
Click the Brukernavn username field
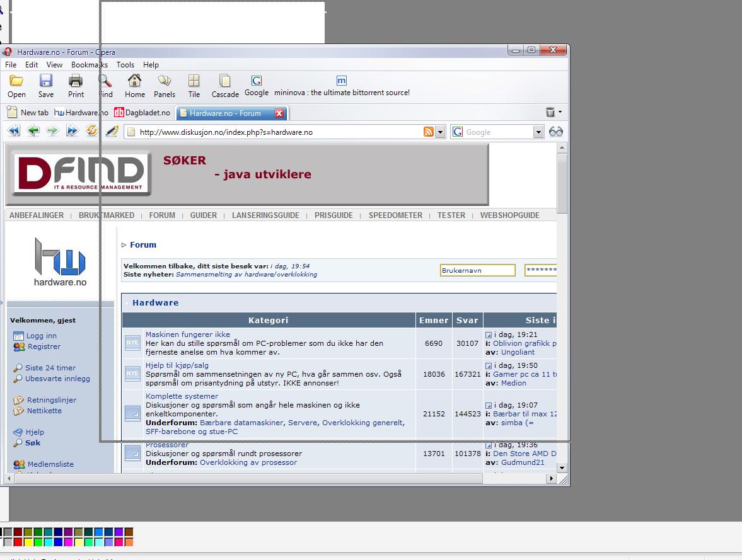(x=477, y=270)
